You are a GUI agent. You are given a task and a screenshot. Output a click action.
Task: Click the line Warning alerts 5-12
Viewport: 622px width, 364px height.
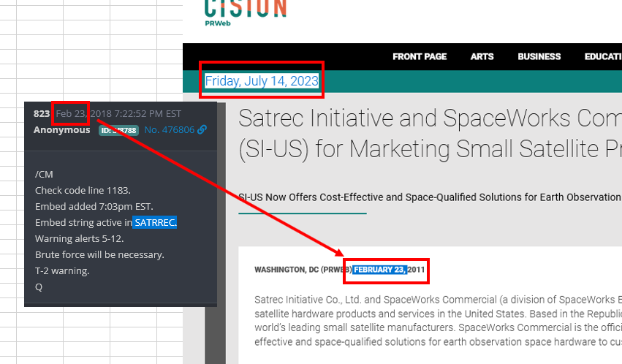[80, 239]
